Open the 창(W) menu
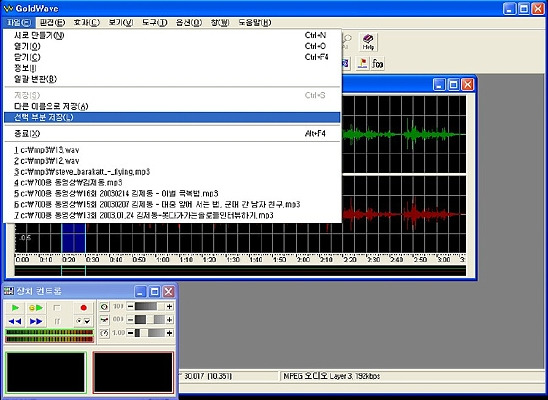Viewport: 548px width, 400px height. 220,23
